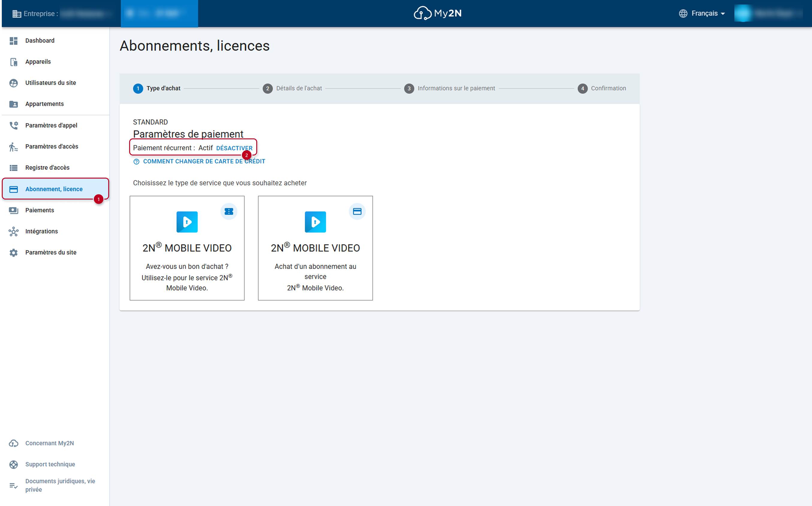Image resolution: width=812 pixels, height=506 pixels.
Task: Open Utilisateurs du site
Action: (x=55, y=83)
